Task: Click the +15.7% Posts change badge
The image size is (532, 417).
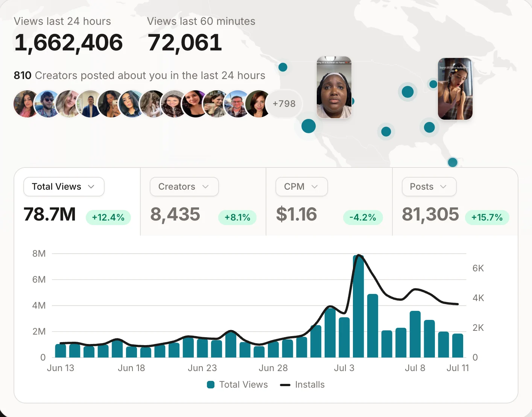Action: click(487, 218)
